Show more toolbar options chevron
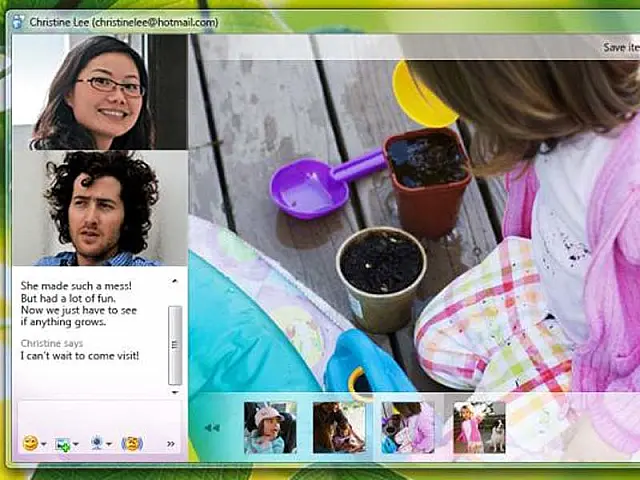 [x=171, y=444]
